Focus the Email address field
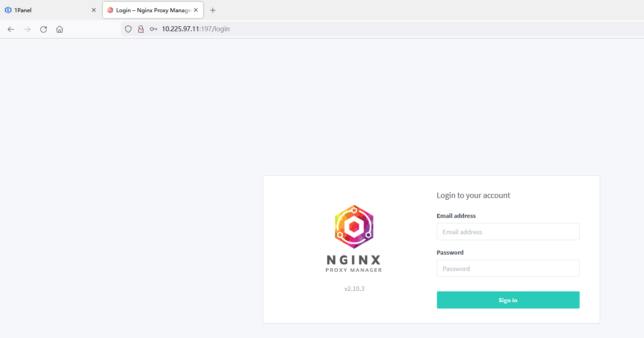This screenshot has width=644, height=338. 508,232
